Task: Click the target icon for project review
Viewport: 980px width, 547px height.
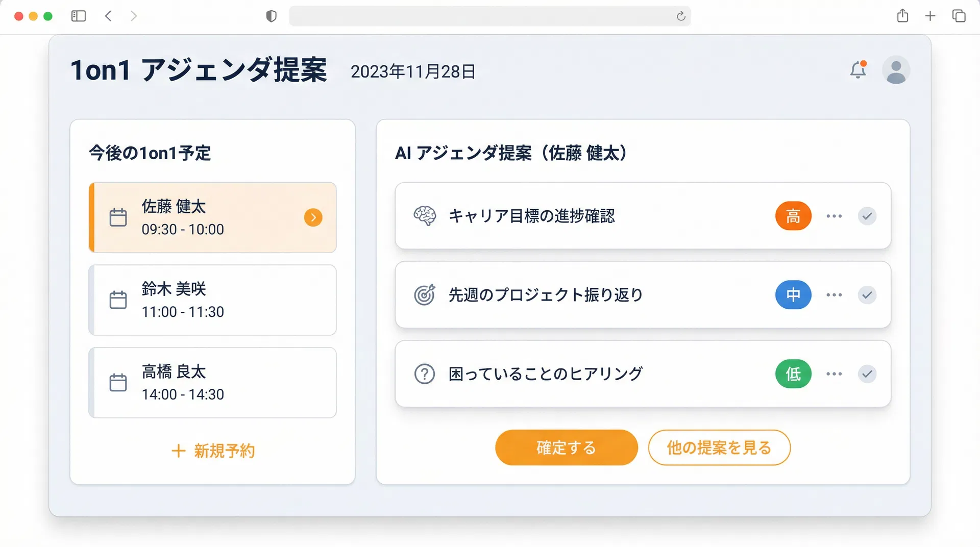Action: coord(425,295)
